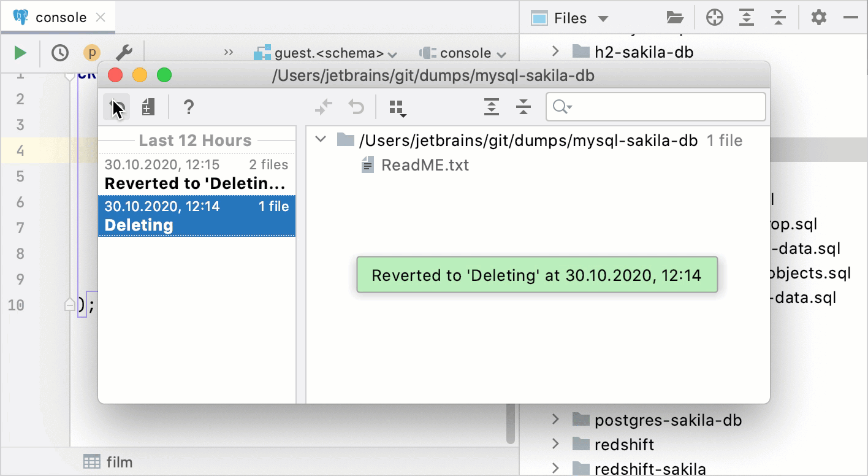Run the query in the SQL console
868x476 pixels.
[20, 52]
